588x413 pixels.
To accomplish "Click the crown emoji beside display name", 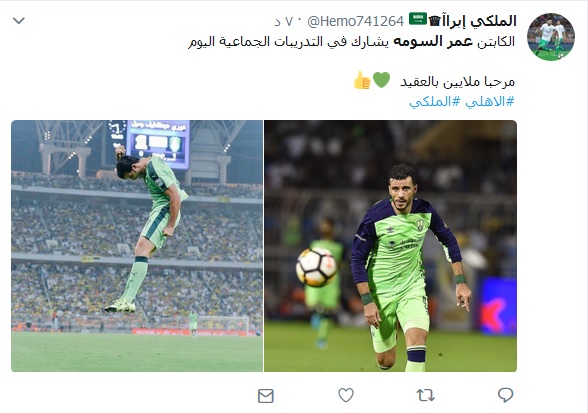I will [435, 20].
